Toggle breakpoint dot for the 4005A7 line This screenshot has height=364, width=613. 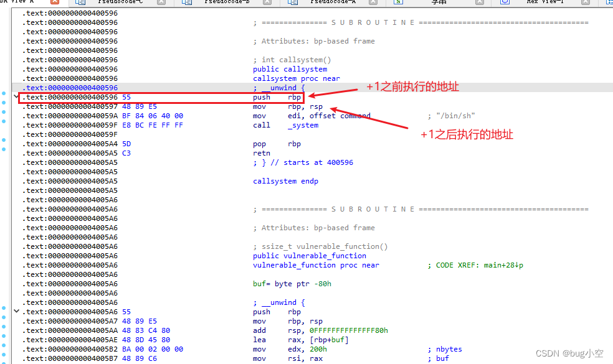(x=4, y=317)
